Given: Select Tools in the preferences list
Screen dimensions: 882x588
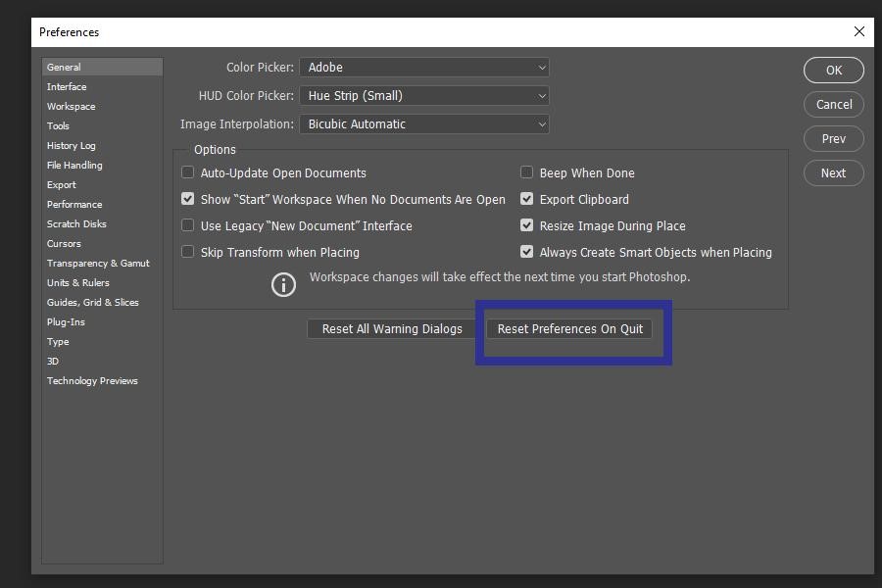Looking at the screenshot, I should (x=102, y=126).
